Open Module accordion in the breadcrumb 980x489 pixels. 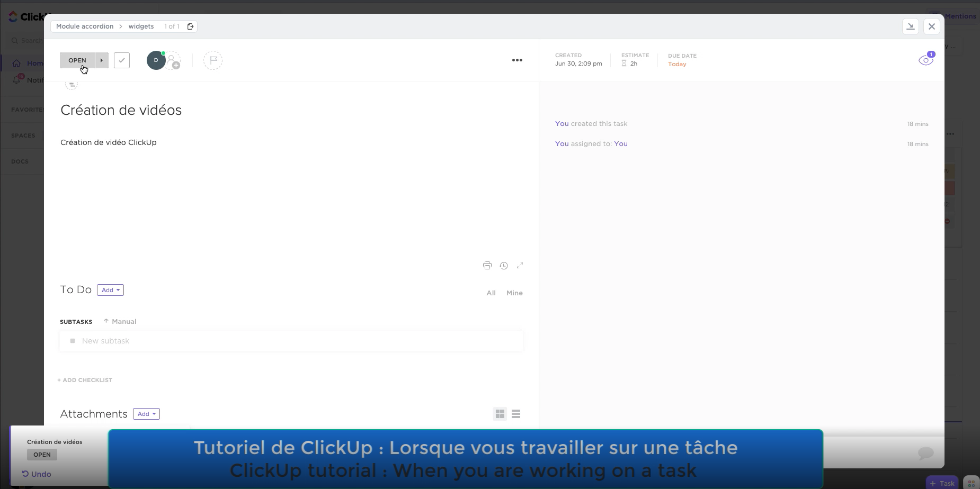[x=85, y=26]
